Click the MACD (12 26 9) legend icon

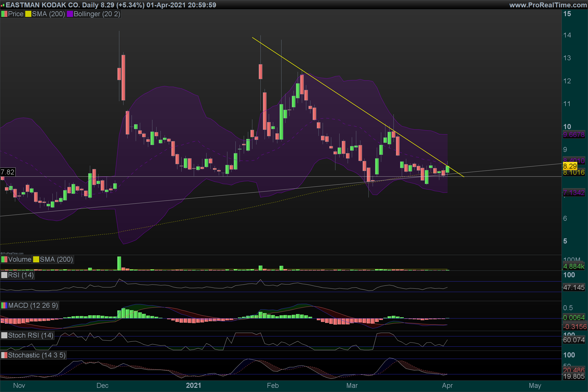click(x=4, y=306)
